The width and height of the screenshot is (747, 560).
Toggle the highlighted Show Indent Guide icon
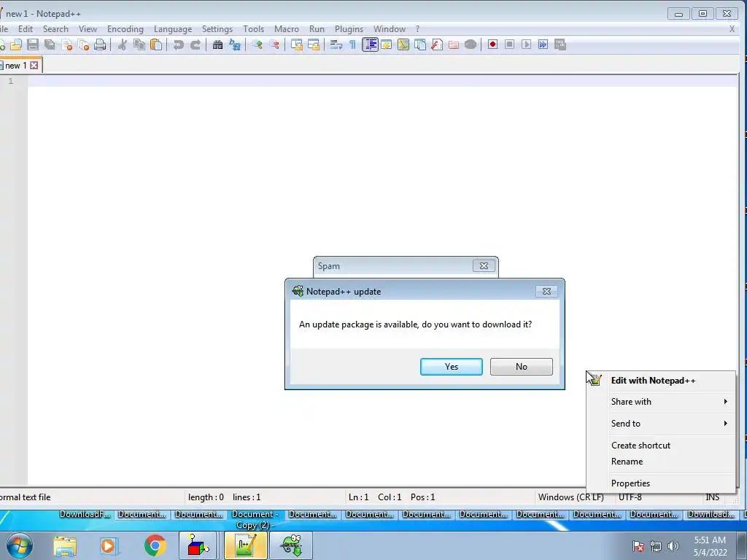[370, 44]
